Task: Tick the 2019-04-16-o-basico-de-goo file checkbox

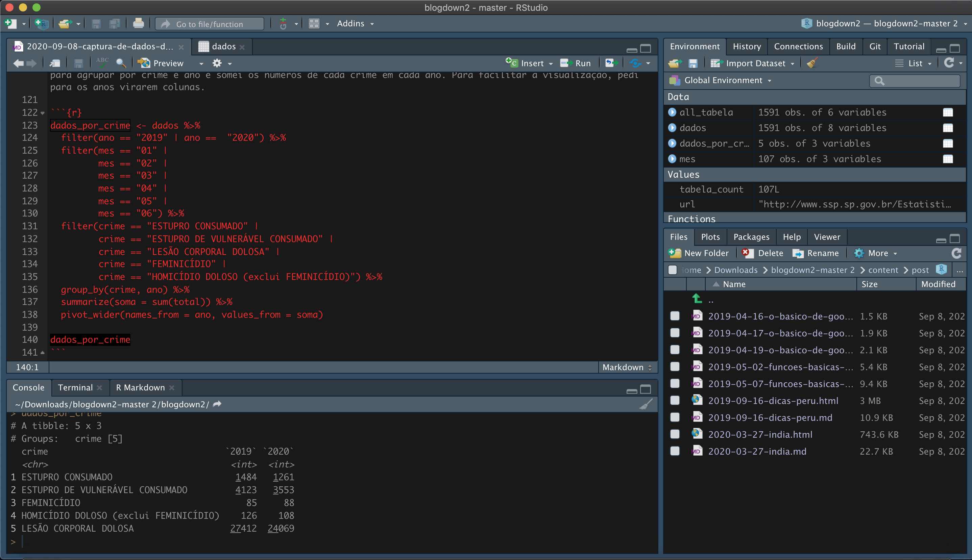Action: click(x=675, y=316)
